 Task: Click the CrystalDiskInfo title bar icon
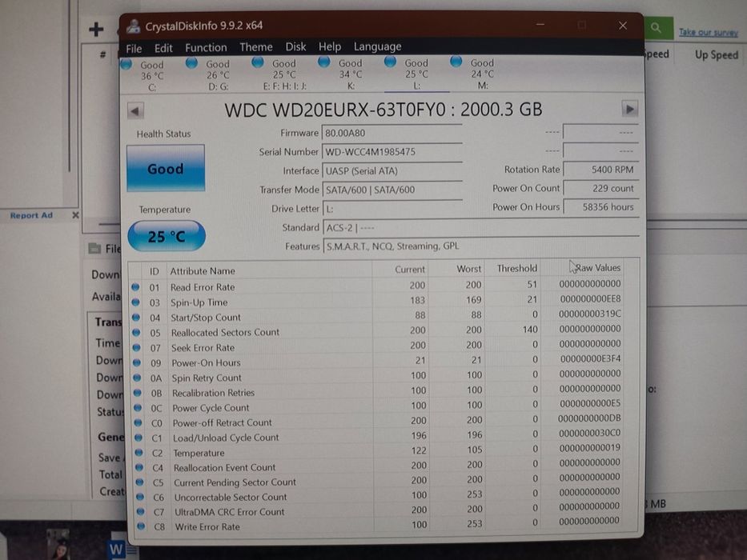pos(133,26)
